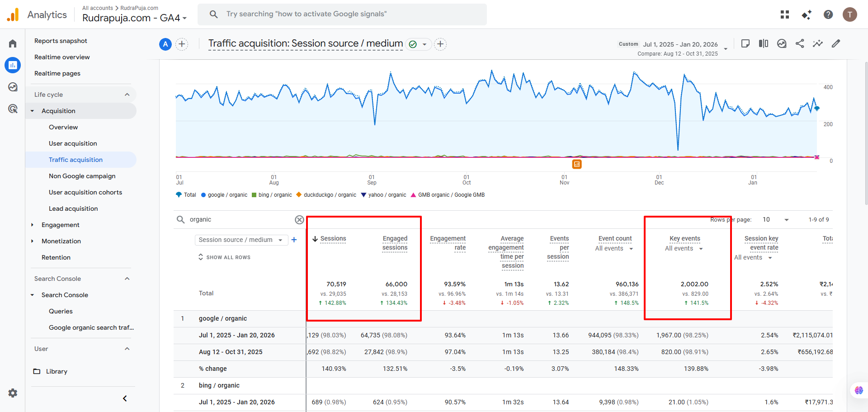Expand the Engagement section

tap(32, 225)
